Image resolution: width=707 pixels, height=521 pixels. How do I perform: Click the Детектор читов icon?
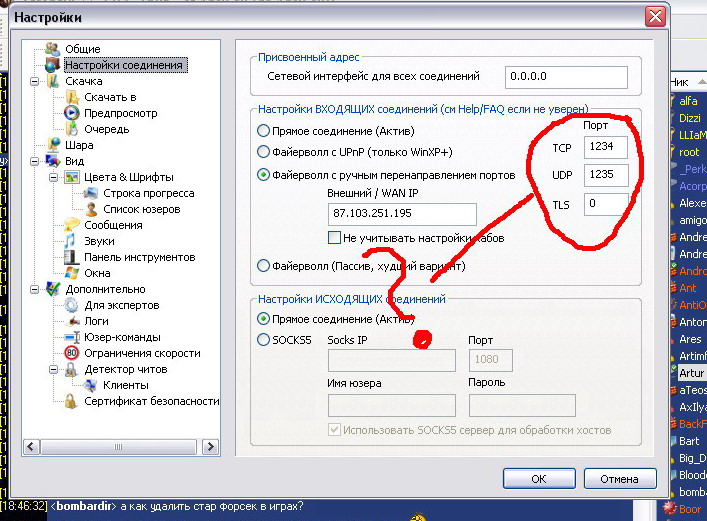[71, 369]
